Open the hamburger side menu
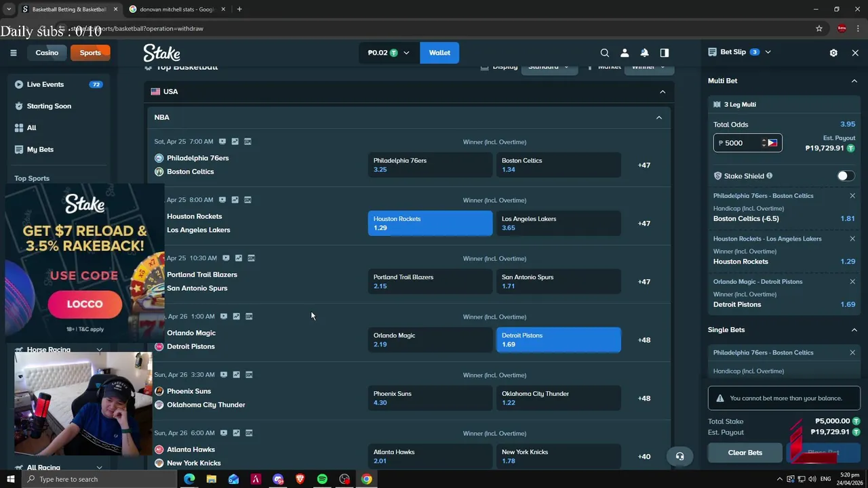Image resolution: width=868 pixels, height=488 pixels. pyautogui.click(x=13, y=53)
